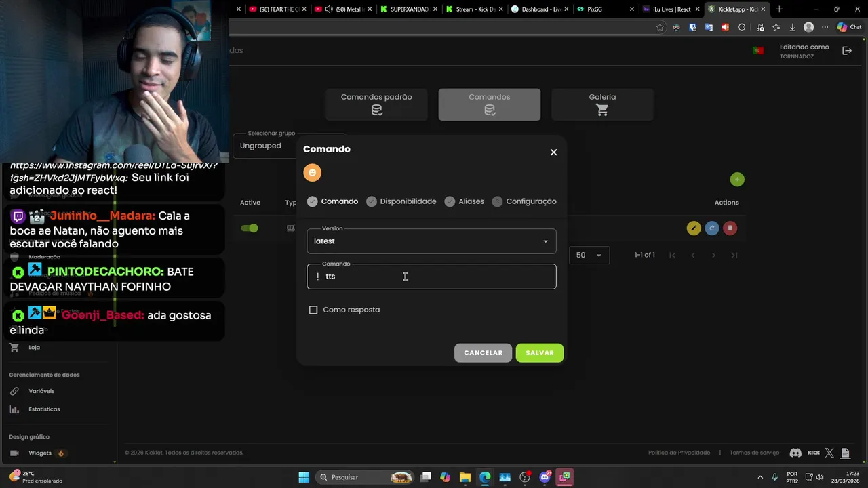Image resolution: width=868 pixels, height=488 pixels.
Task: Open File Explorer from the taskbar
Action: point(465,477)
